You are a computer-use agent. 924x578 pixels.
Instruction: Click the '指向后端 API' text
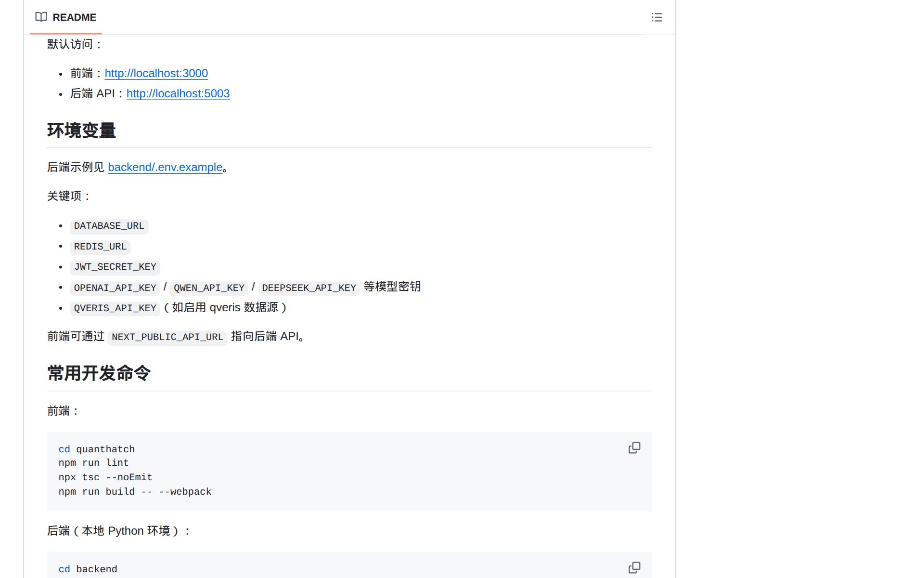[265, 336]
